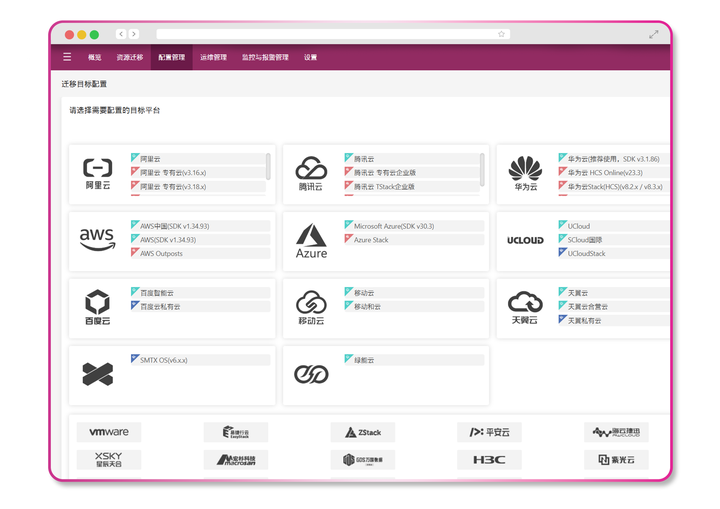This screenshot has height=509, width=720.
Task: Select the 华为云 logo
Action: tap(525, 174)
